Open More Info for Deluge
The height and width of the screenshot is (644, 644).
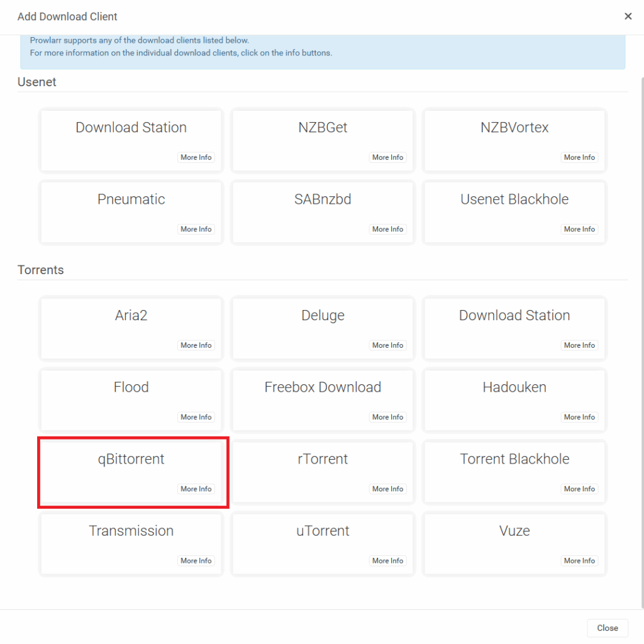(387, 345)
